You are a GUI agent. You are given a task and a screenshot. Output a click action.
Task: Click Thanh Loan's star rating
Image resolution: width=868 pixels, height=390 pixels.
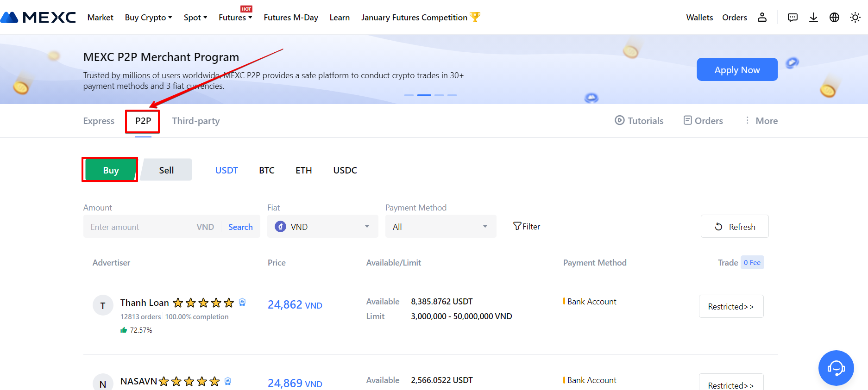203,303
